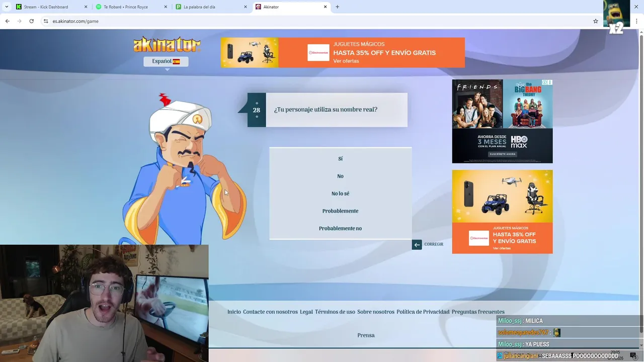
Task: Close the Te Robaré Prince Royce tab
Action: point(166,7)
